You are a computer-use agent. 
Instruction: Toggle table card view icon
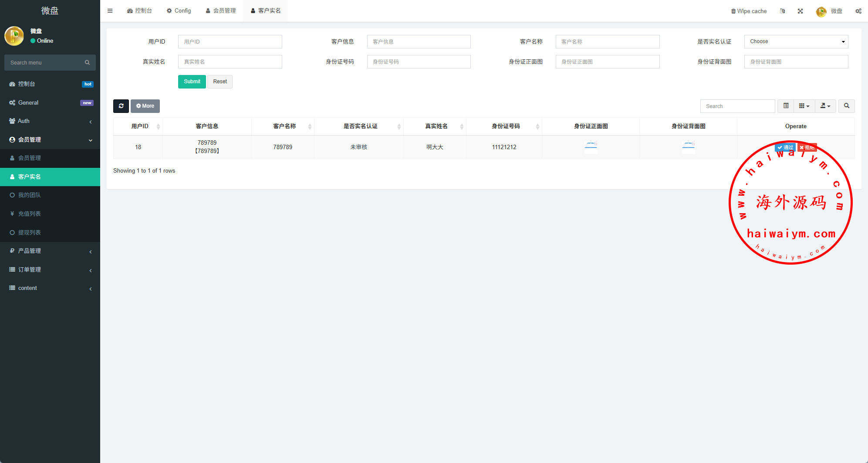[786, 106]
